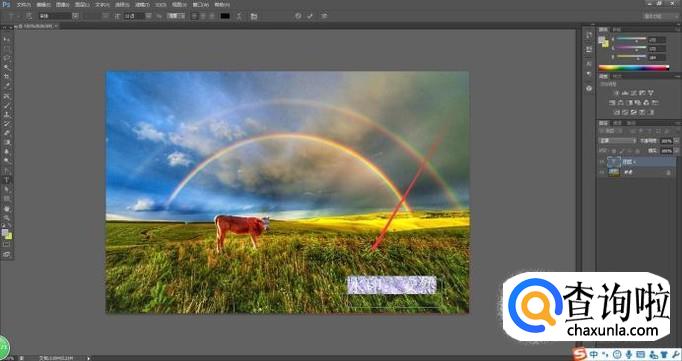The height and width of the screenshot is (361, 682).
Task: Click the color spectrum ramp in Color panel
Action: (633, 68)
